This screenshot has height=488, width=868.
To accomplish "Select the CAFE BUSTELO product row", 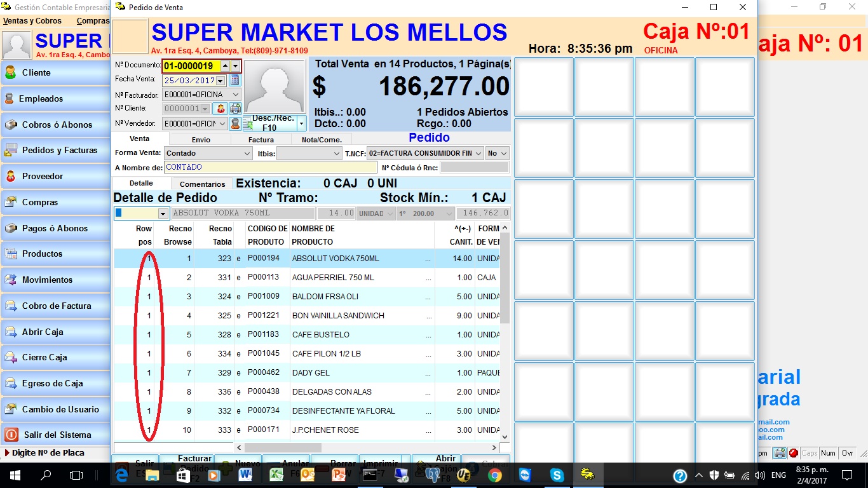I will tap(320, 335).
